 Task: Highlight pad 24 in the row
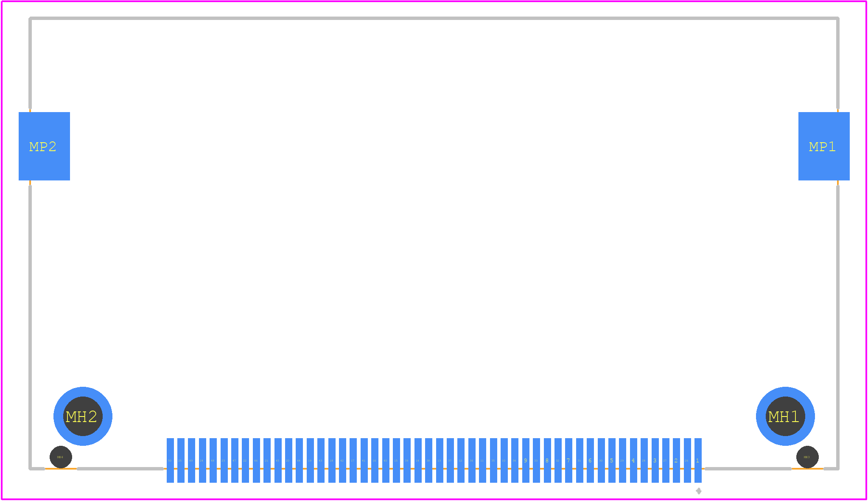coord(202,460)
